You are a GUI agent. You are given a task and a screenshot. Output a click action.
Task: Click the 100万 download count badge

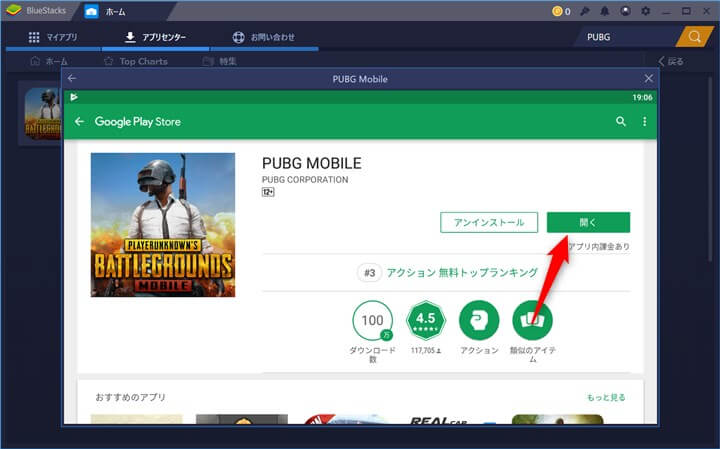pos(373,320)
